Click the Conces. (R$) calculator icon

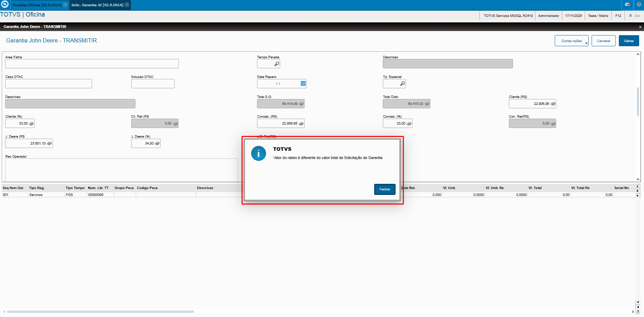(x=301, y=123)
